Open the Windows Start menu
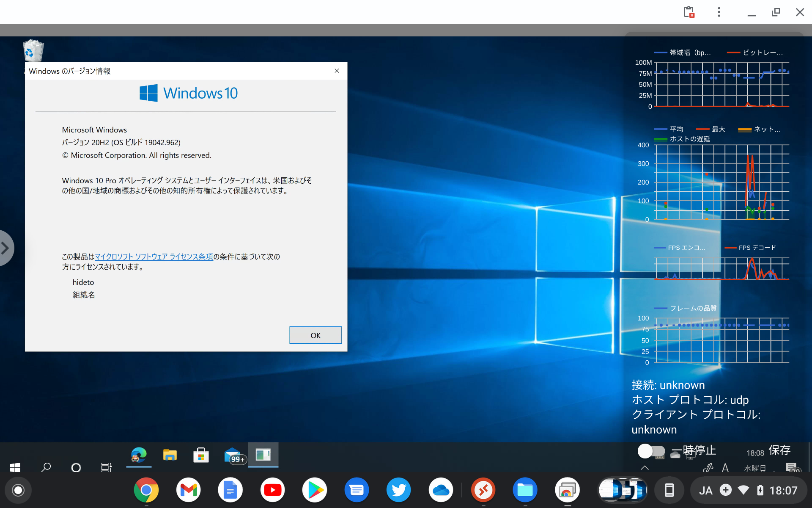812x508 pixels. point(15,467)
